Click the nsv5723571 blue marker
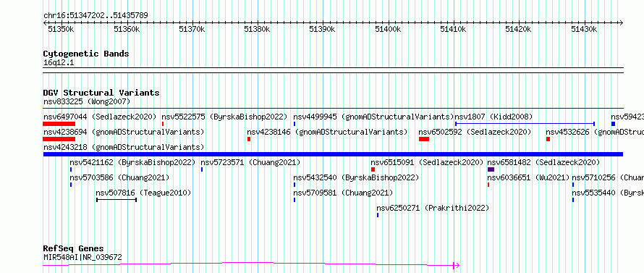This screenshot has width=644, height=273. pyautogui.click(x=202, y=169)
